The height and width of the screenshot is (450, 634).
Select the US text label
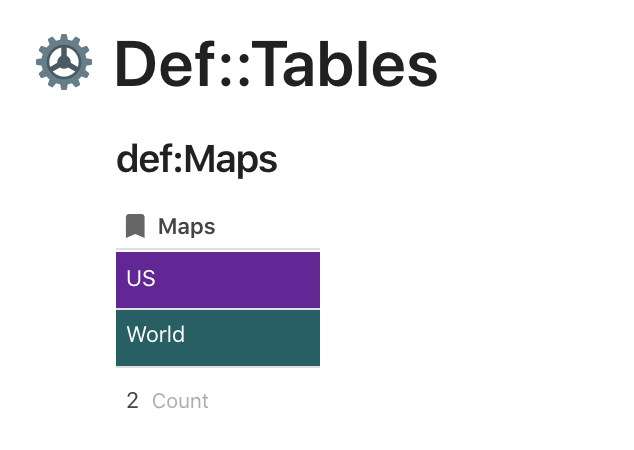(141, 278)
